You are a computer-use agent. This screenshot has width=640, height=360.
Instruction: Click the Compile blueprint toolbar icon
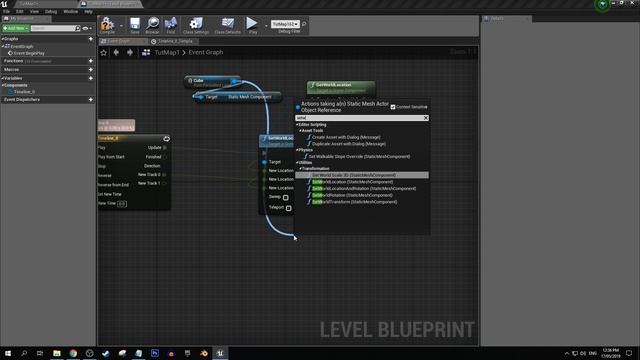(x=107, y=24)
